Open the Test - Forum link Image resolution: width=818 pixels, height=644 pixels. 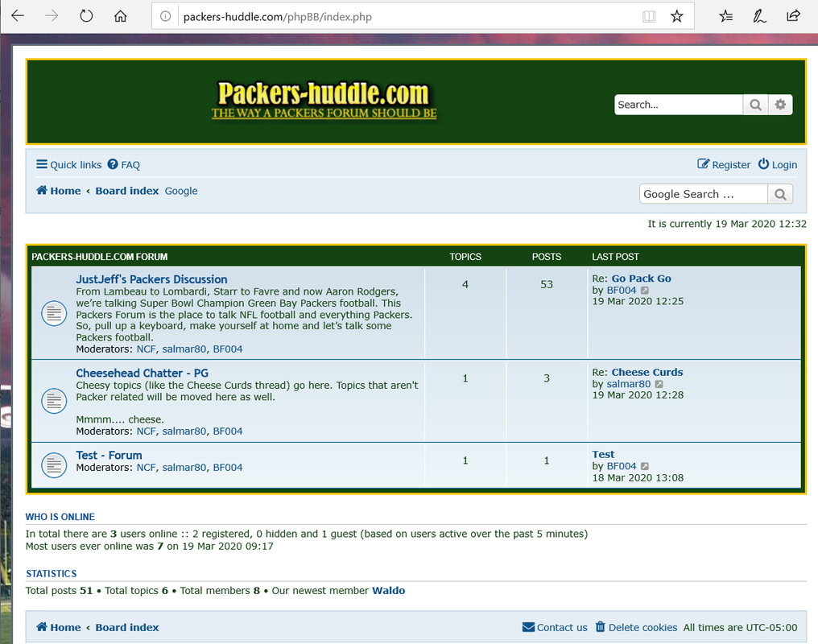point(109,456)
